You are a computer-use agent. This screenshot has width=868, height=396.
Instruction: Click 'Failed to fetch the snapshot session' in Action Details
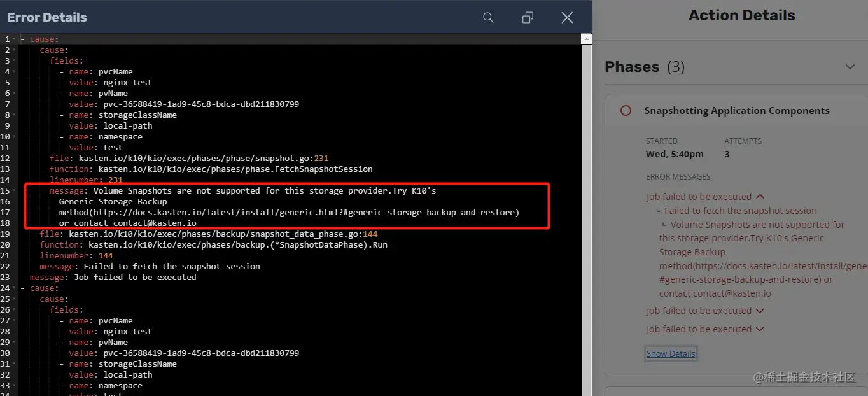pyautogui.click(x=741, y=211)
